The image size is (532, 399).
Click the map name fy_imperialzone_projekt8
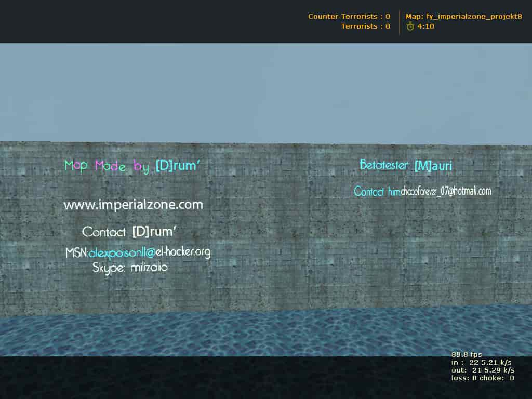[x=463, y=16]
